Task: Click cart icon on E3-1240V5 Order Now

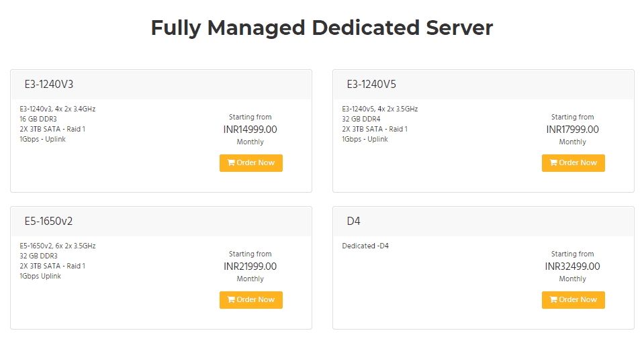Action: tap(553, 162)
